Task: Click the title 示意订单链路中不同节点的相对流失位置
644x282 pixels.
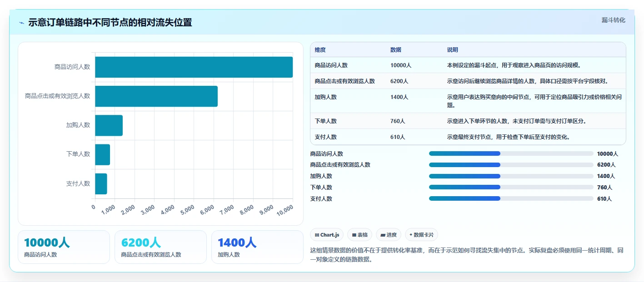Action: 110,22
